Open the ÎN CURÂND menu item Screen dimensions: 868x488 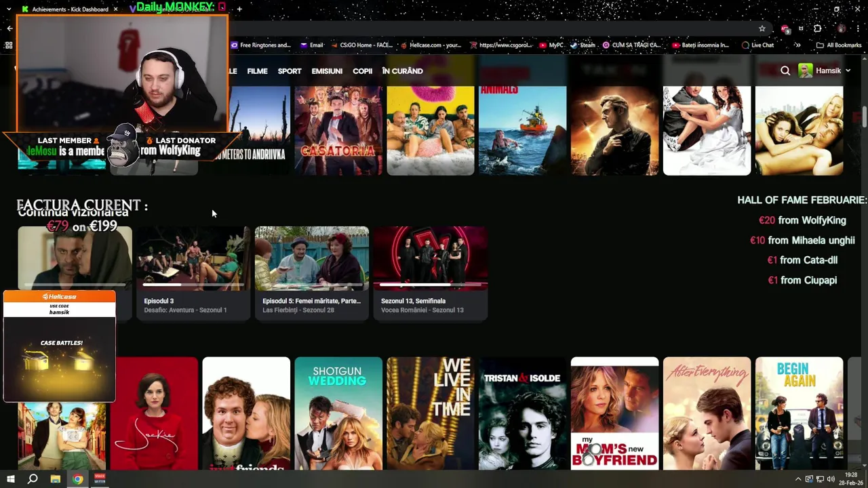(402, 71)
